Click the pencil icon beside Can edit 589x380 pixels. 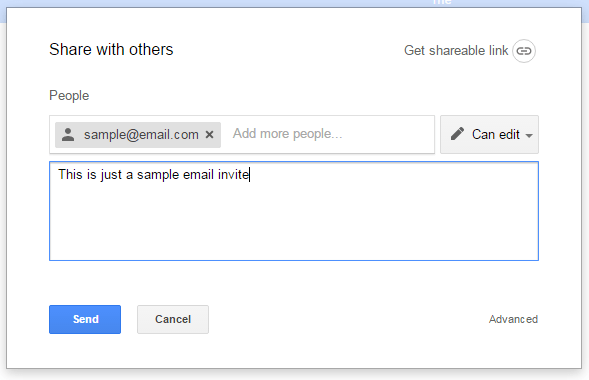[x=457, y=134]
